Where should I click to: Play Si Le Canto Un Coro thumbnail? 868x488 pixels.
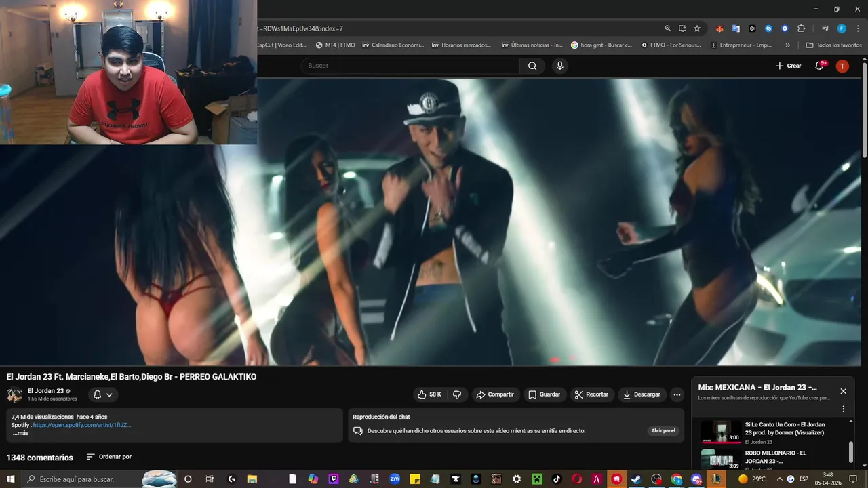coord(721,432)
